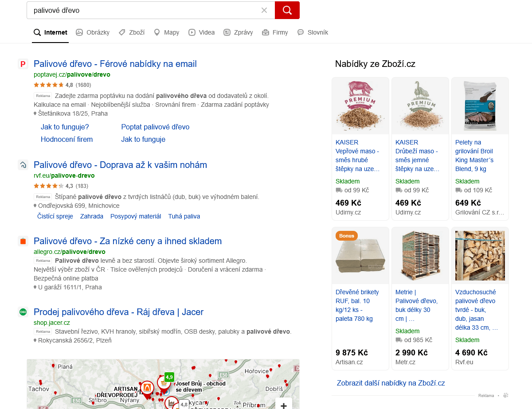This screenshot has height=409, width=532.
Task: Click the 'Tuhá paliva' sitelink
Action: 184,216
